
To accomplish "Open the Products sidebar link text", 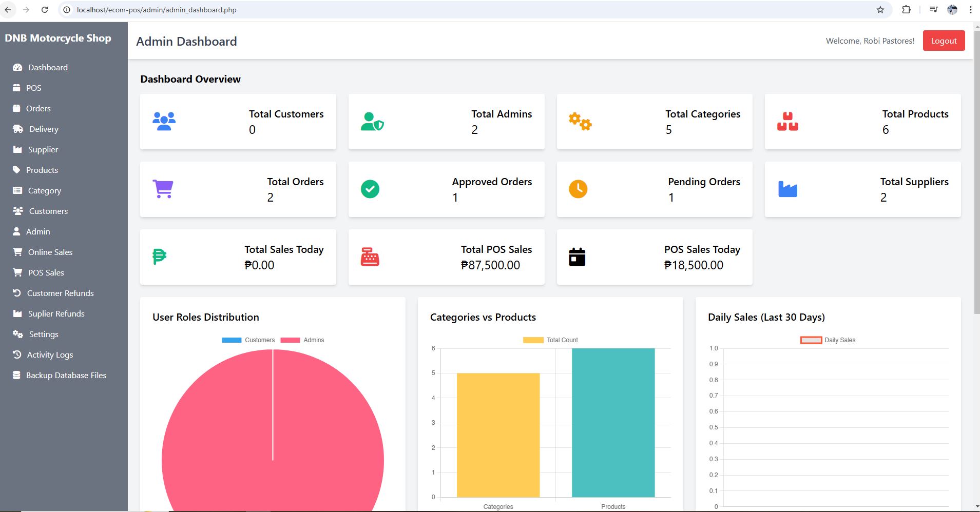I will click(42, 170).
